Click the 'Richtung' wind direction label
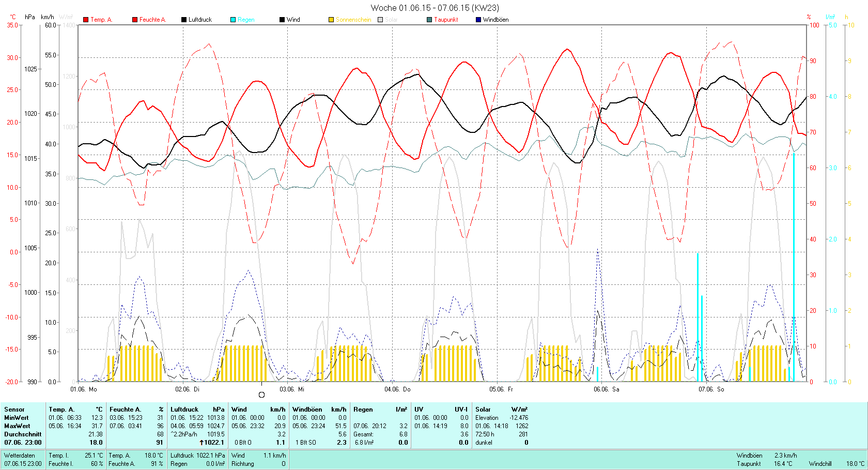This screenshot has height=470, width=868. (243, 464)
